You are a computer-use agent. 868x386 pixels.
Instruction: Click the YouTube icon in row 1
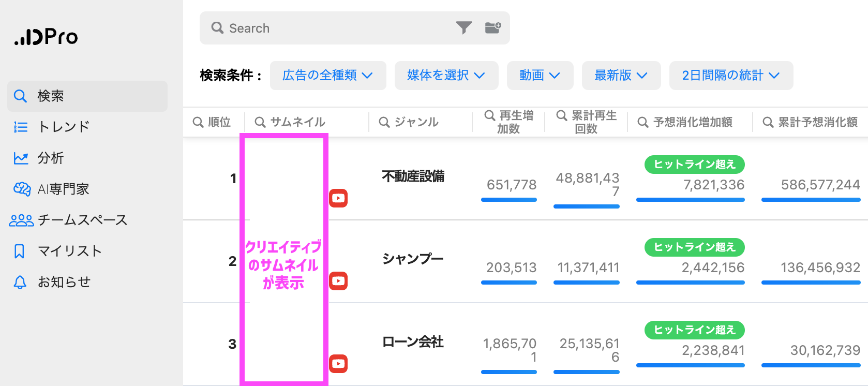[x=338, y=198]
